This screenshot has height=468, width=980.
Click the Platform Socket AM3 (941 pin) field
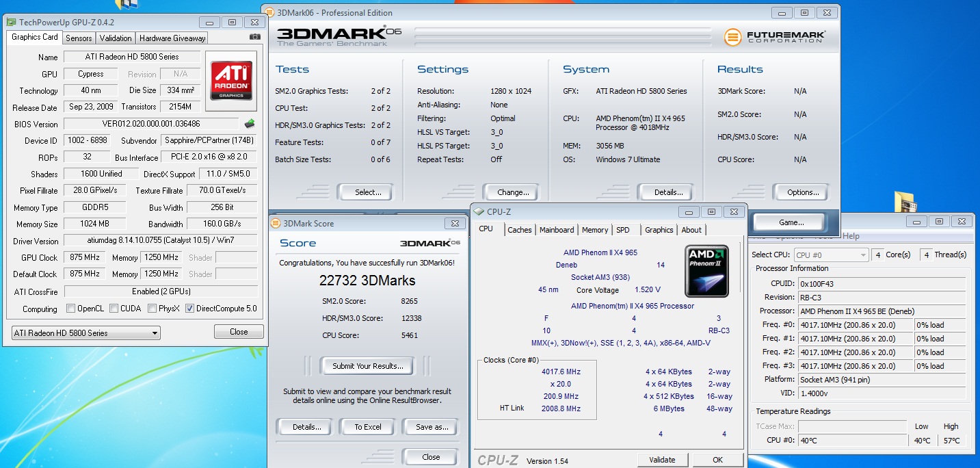coord(882,380)
